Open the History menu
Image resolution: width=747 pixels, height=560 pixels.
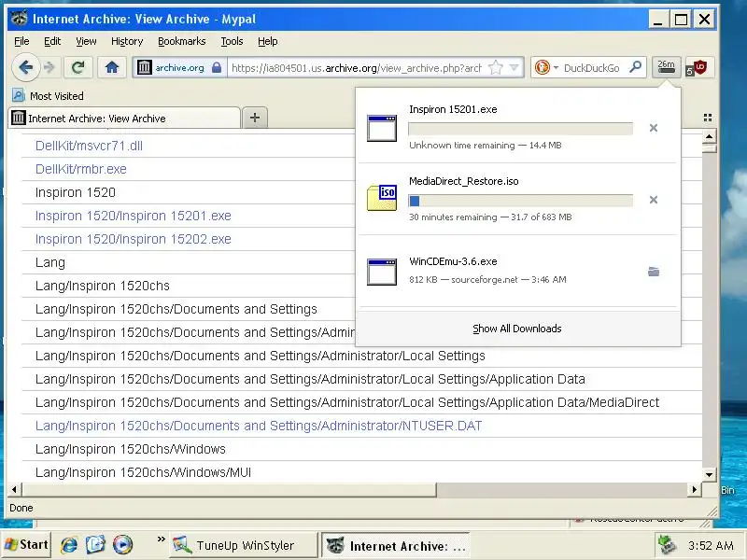[x=127, y=41]
